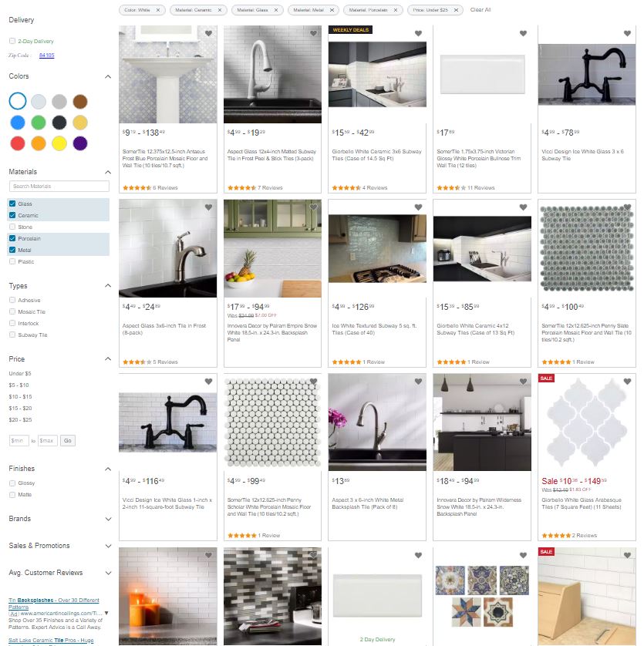Viewport: 644px width, 646px height.
Task: Heart the Giorbello White Glass Arabesque Tiles
Action: (x=627, y=382)
